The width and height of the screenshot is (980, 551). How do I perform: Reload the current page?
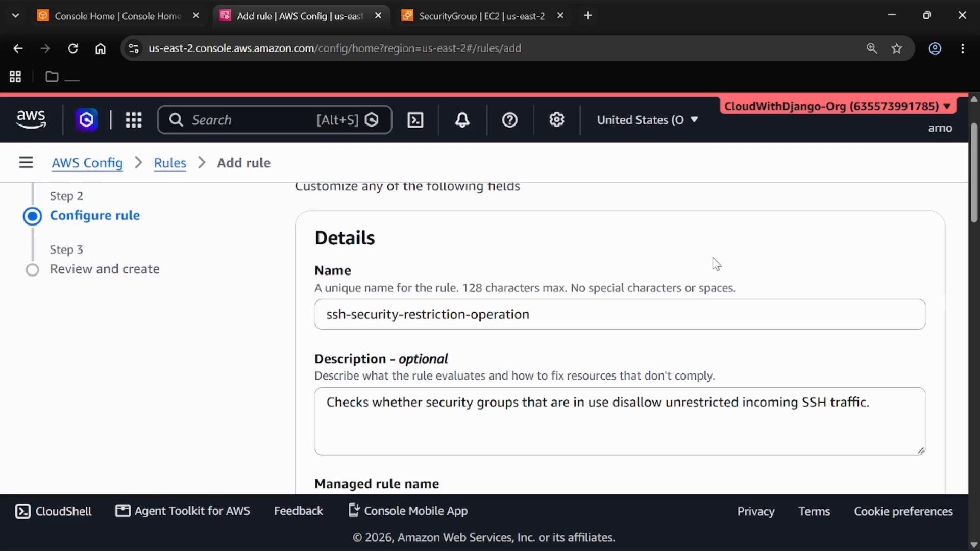(x=73, y=48)
